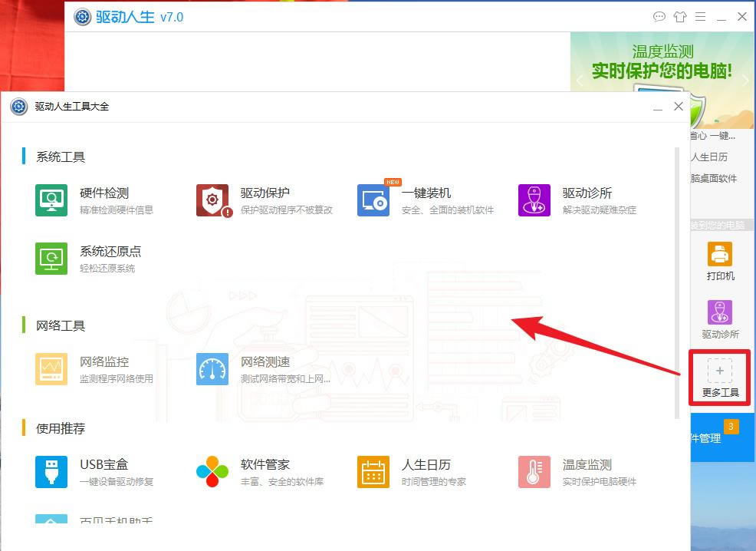The width and height of the screenshot is (756, 551).
Task: Open the USB宝盒 icon
Action: click(x=51, y=472)
